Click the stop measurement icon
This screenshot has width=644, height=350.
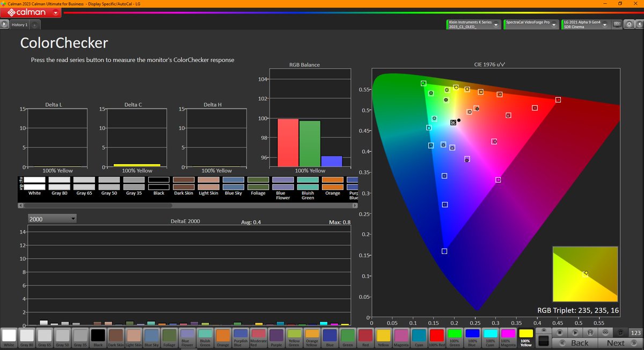(x=559, y=333)
